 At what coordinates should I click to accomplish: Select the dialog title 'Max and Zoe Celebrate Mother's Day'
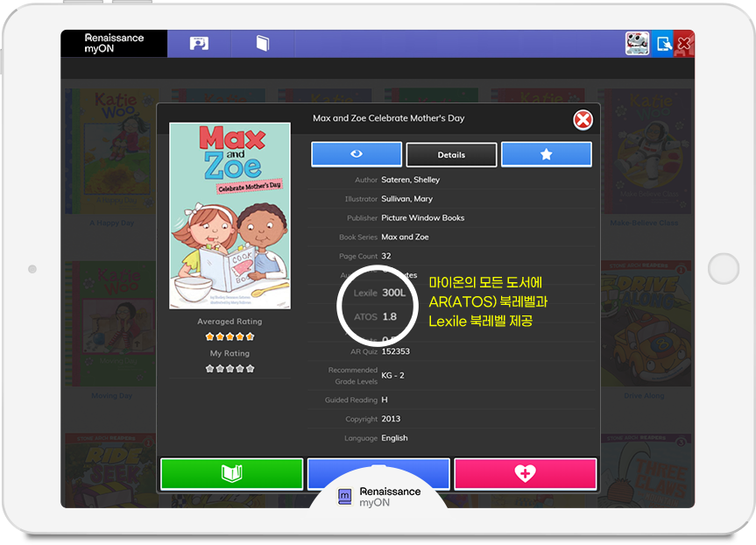[389, 118]
